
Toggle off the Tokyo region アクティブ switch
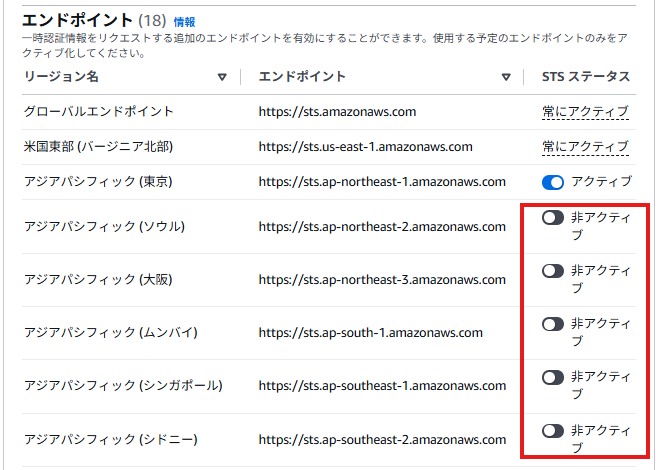553,182
